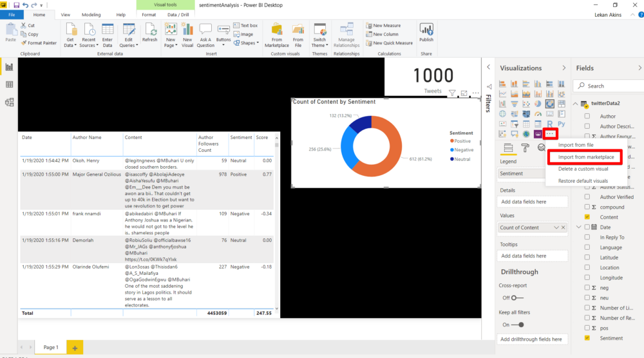The image size is (644, 358).
Task: Check the Author Verified field
Action: [x=587, y=196]
